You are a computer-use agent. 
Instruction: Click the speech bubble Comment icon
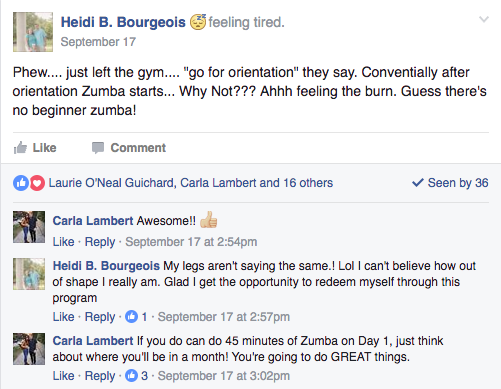pyautogui.click(x=98, y=148)
